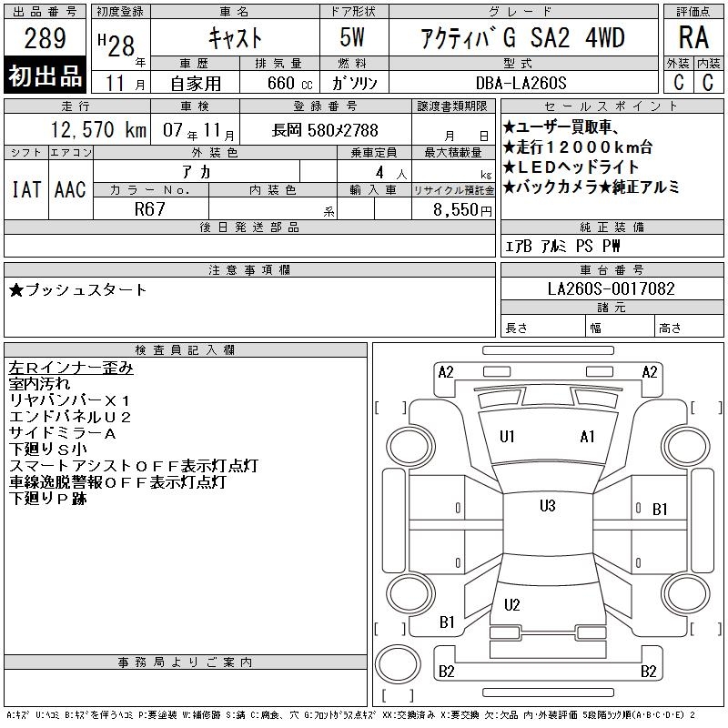Click the A1 hood scratch marker
Screen dimensions: 728x728
coord(587,437)
